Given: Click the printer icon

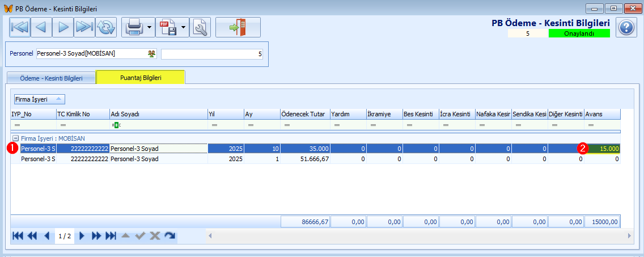Looking at the screenshot, I should pos(133,27).
